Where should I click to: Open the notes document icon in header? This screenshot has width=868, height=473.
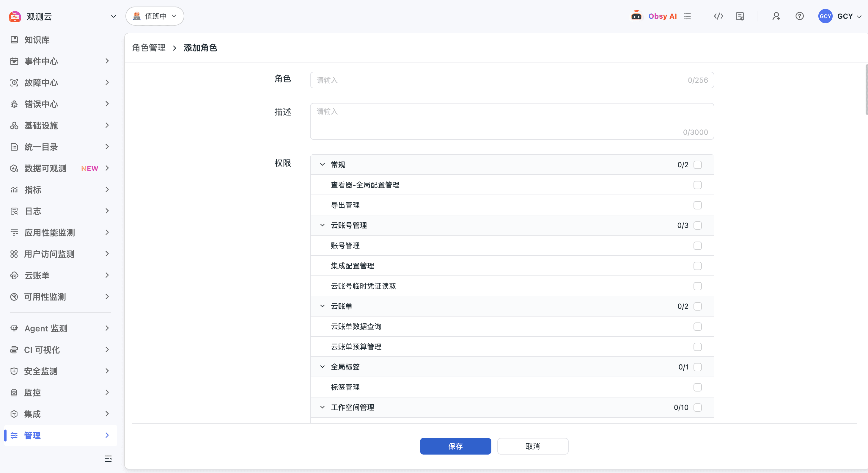(740, 16)
